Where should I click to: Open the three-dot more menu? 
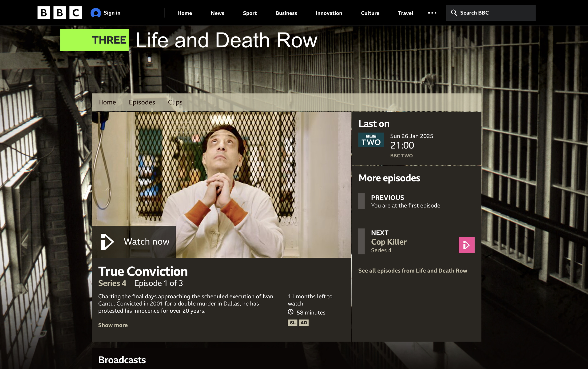click(432, 13)
